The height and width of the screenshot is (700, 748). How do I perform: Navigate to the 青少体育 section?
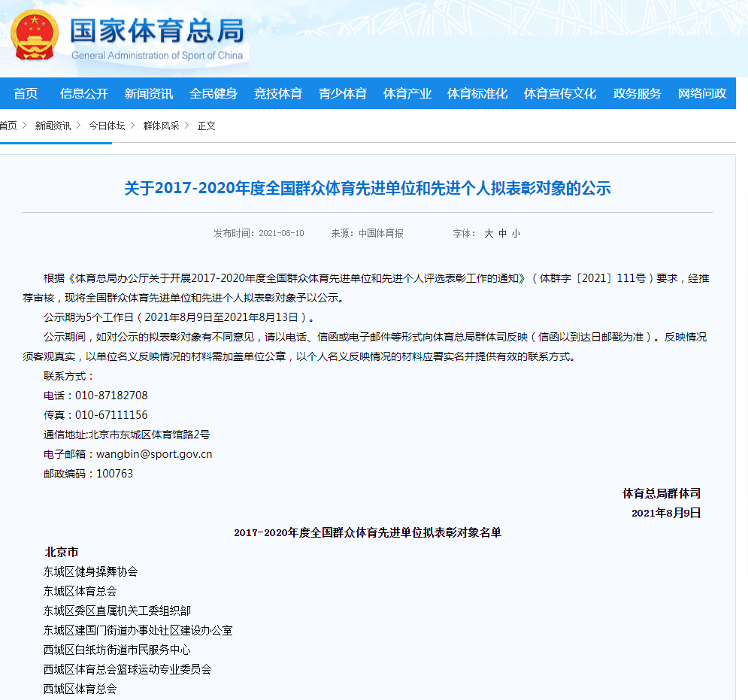point(343,94)
